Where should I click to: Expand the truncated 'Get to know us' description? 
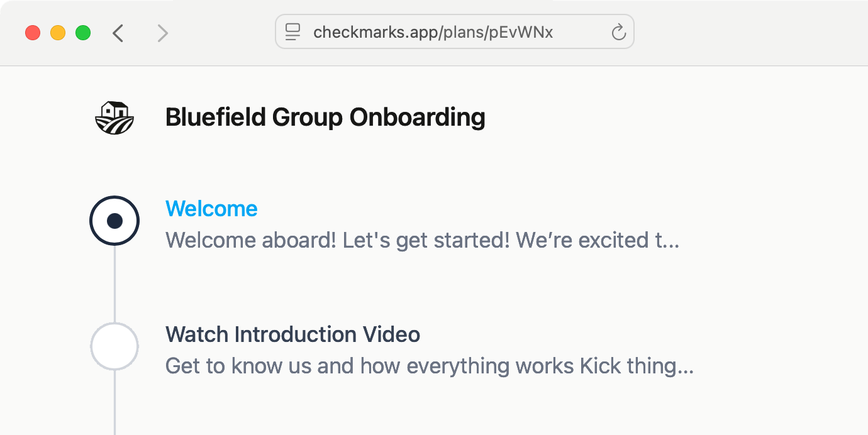[429, 366]
